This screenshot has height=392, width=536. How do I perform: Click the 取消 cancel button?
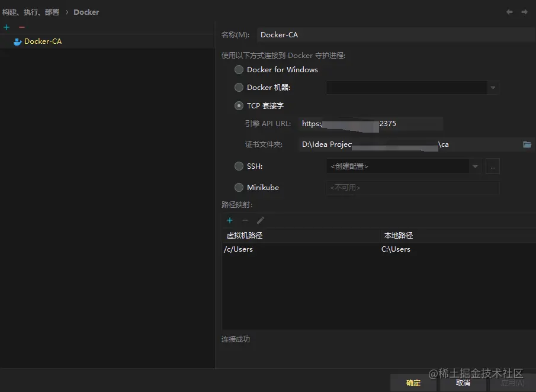463,383
